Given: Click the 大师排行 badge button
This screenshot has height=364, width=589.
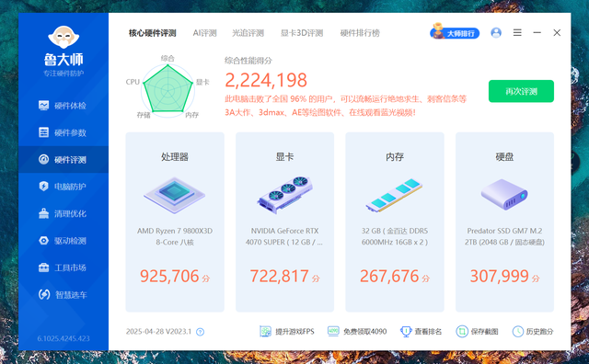Looking at the screenshot, I should [455, 33].
